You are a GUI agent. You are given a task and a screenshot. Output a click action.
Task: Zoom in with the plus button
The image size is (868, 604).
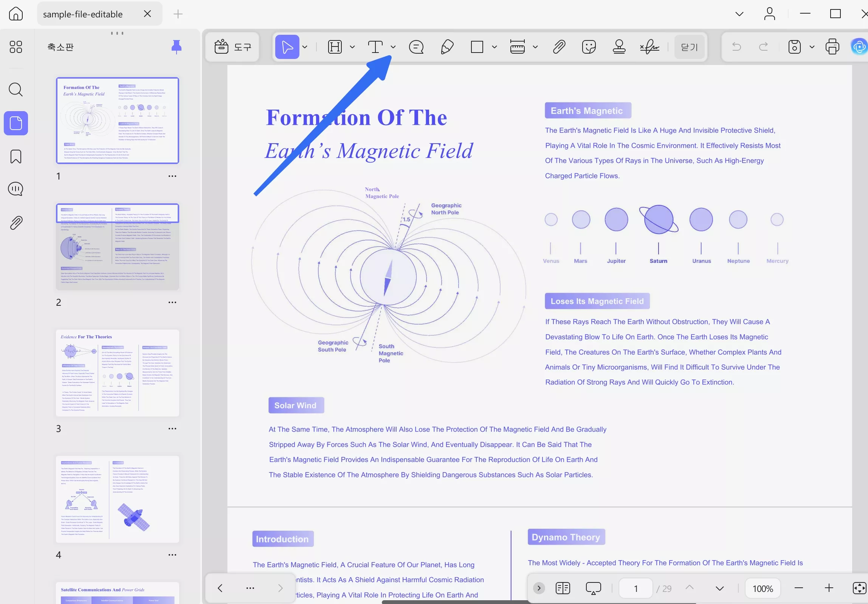pos(829,588)
